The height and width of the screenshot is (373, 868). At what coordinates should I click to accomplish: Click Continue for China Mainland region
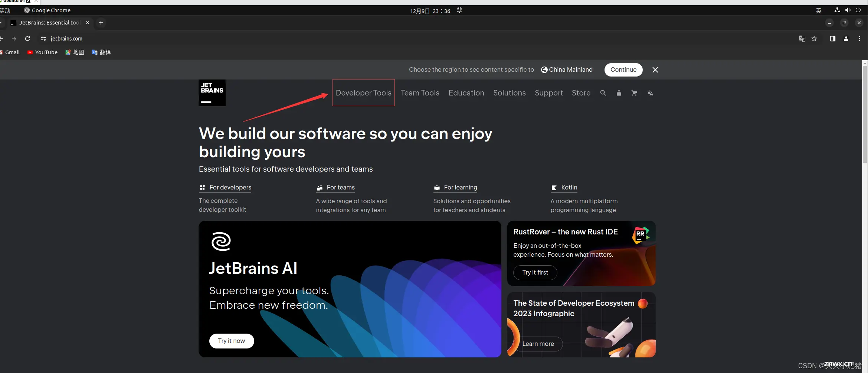(x=623, y=70)
